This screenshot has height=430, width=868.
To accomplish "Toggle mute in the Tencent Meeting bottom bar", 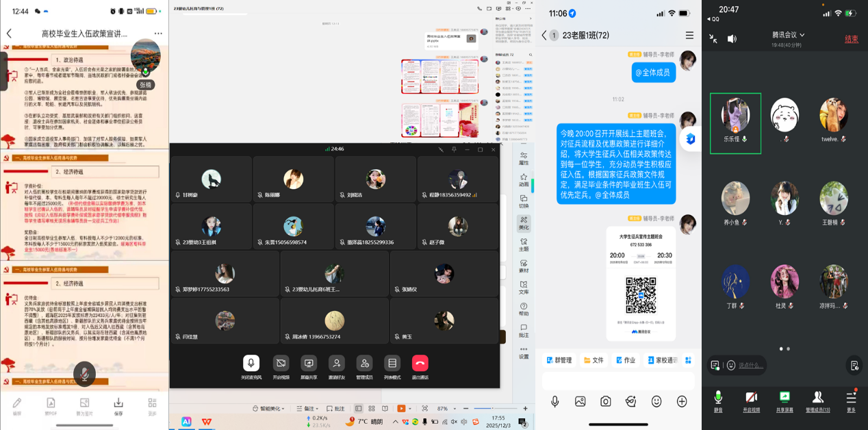I will pos(718,401).
